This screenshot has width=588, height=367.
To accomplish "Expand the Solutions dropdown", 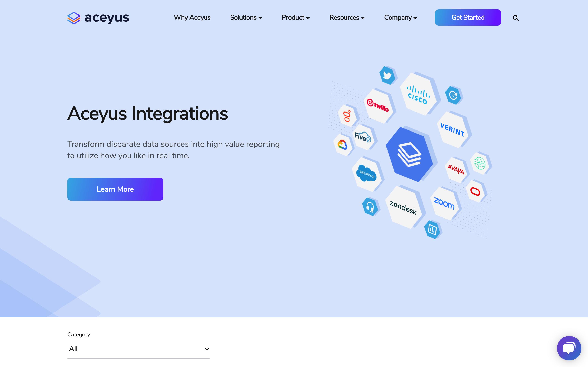I will pos(246,18).
